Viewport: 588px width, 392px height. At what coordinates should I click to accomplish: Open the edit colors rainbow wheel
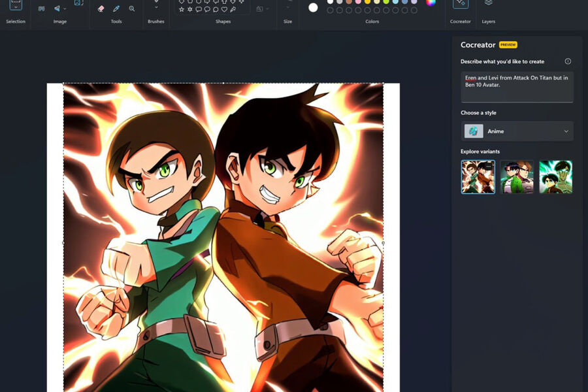(x=431, y=2)
